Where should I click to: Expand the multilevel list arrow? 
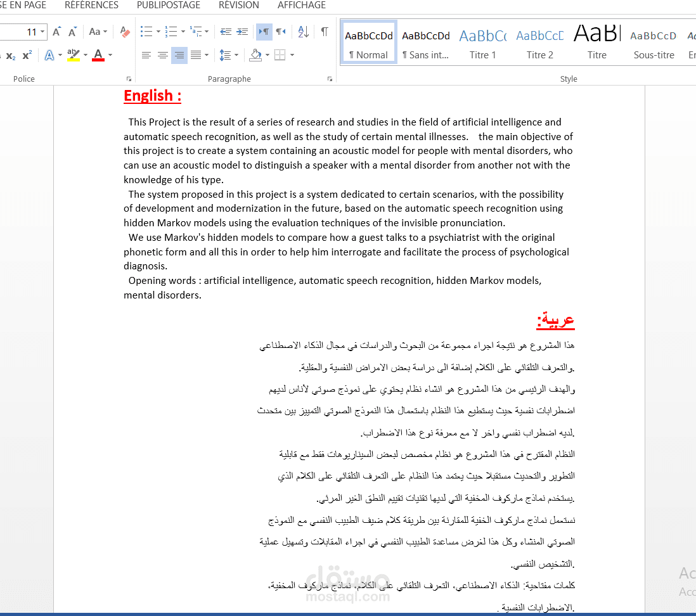pos(207,32)
